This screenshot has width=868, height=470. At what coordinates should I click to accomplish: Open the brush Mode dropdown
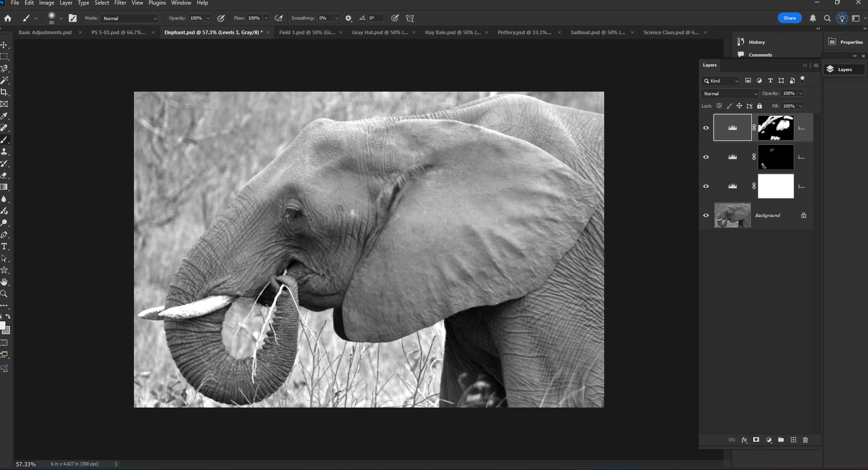[129, 18]
